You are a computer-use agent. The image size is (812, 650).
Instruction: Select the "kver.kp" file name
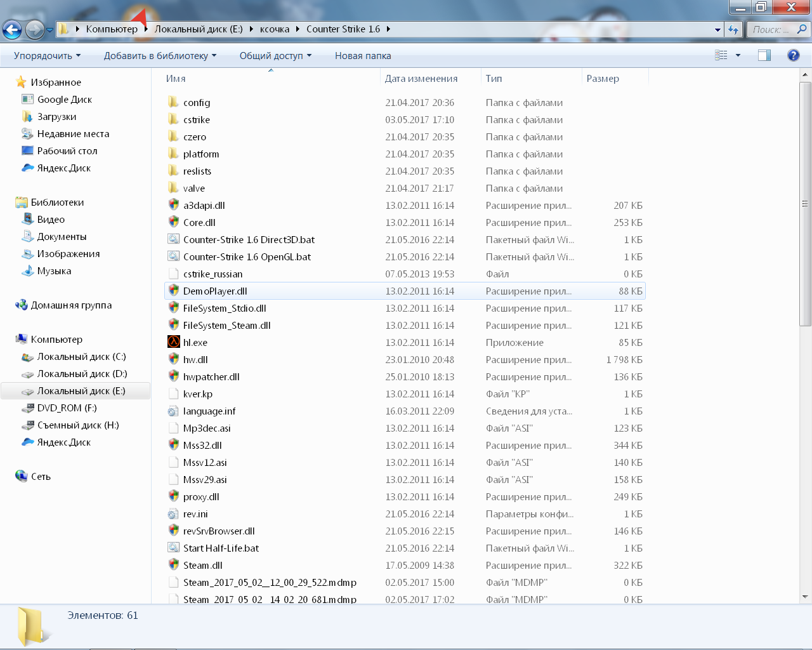coord(198,394)
